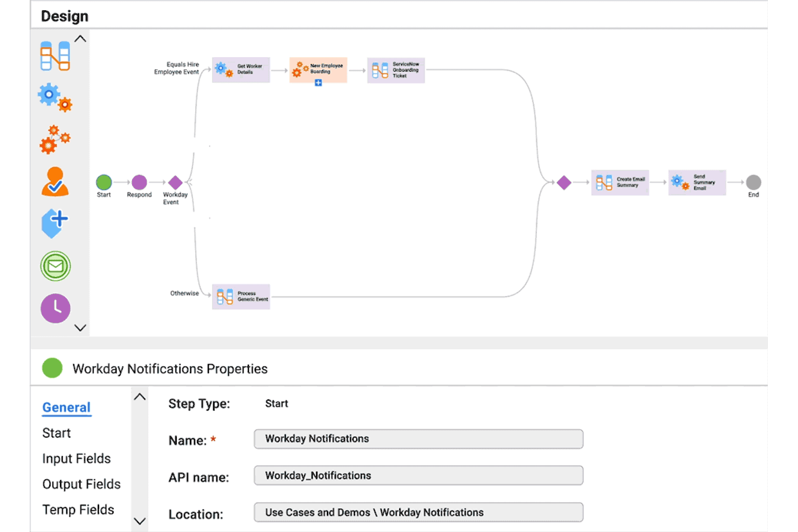Click the merge diamond before Create Email Summary
The height and width of the screenshot is (532, 798).
[x=564, y=183]
